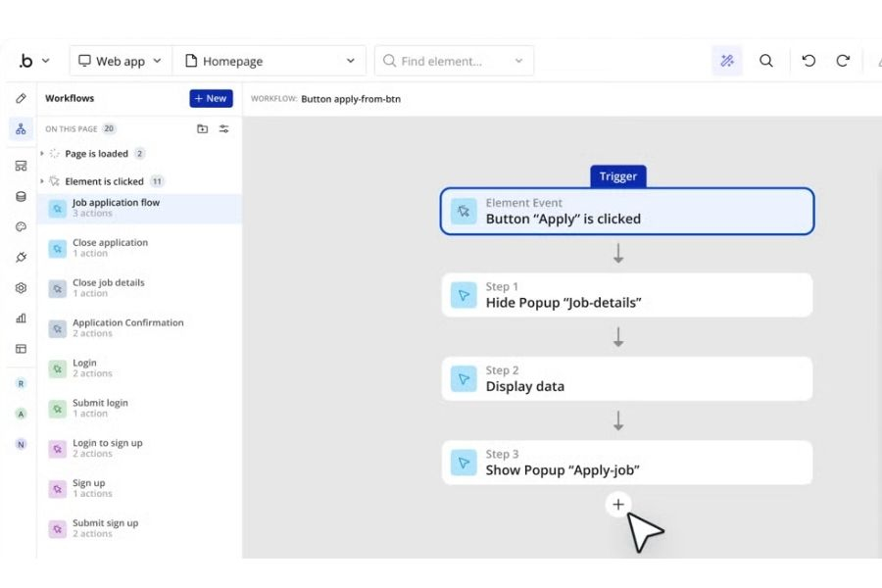Screen dimensions: 882x588
Task: Click the redo arrow in top toolbar
Action: (842, 61)
